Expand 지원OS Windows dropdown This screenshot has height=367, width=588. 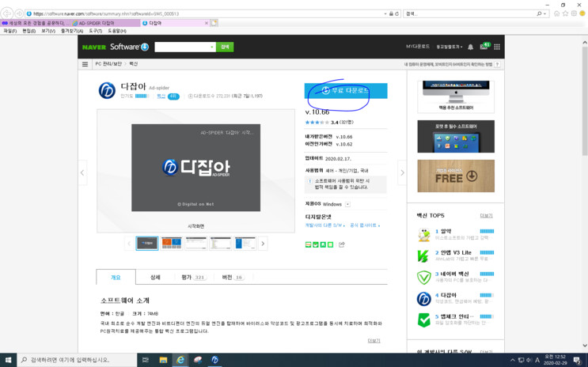347,204
